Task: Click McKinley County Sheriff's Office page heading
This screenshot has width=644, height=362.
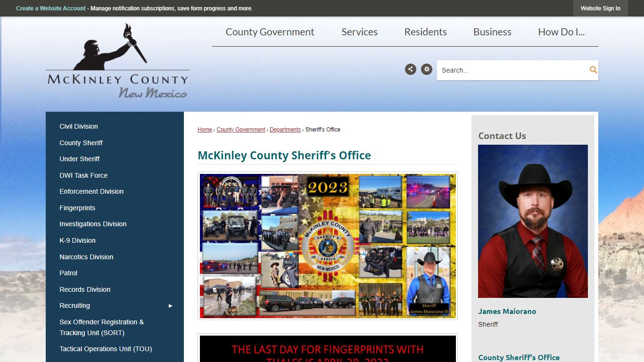Action: [x=284, y=156]
